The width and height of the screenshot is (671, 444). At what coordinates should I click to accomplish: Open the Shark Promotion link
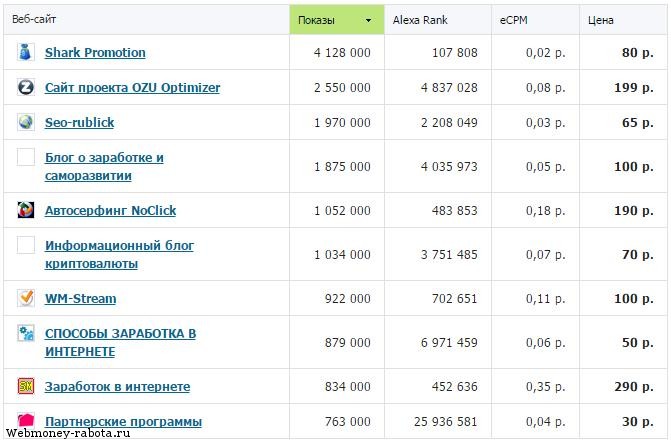pos(95,53)
